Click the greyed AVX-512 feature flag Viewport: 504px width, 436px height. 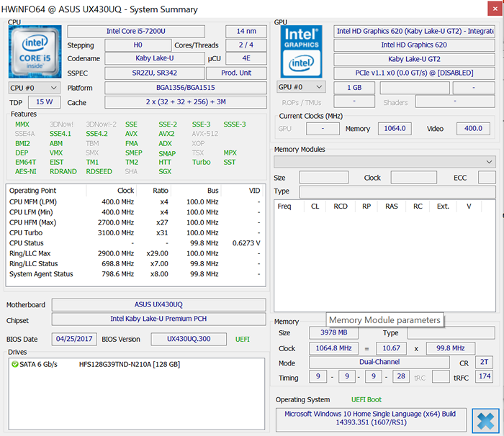click(x=205, y=134)
